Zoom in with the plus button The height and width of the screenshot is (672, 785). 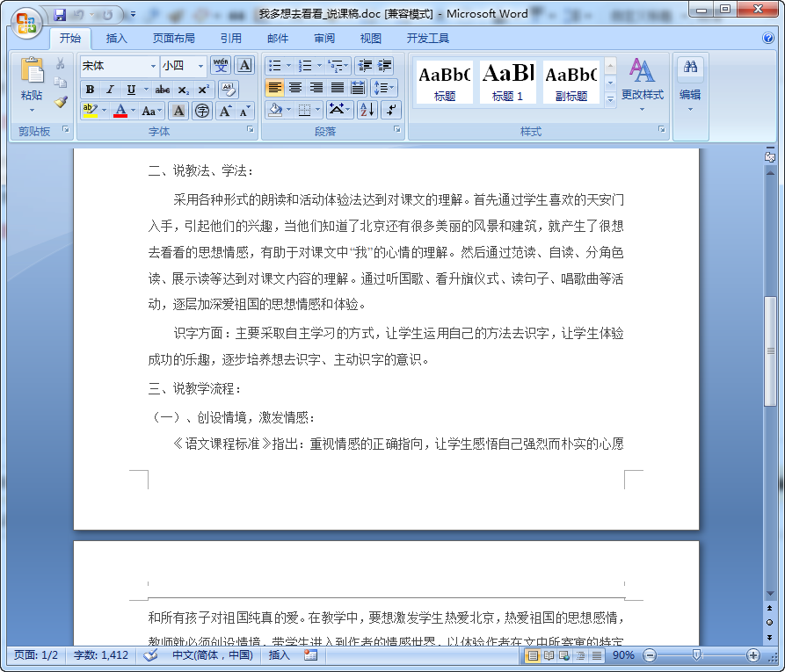pyautogui.click(x=753, y=655)
